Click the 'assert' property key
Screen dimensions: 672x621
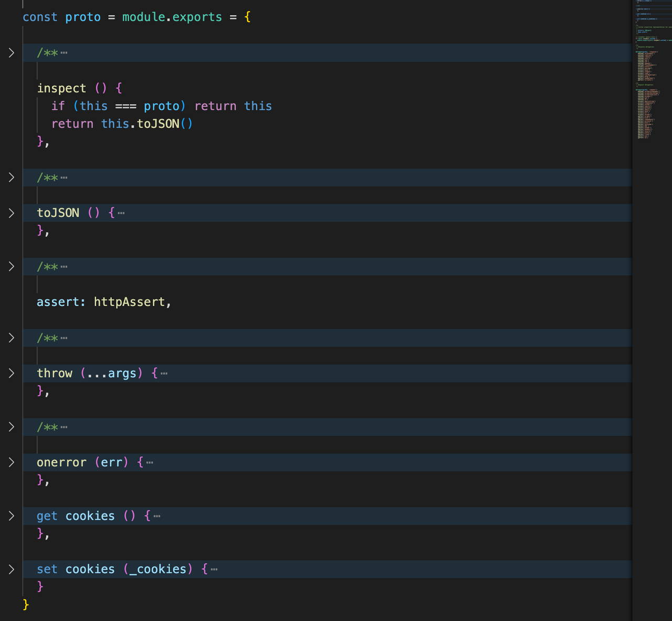click(58, 302)
